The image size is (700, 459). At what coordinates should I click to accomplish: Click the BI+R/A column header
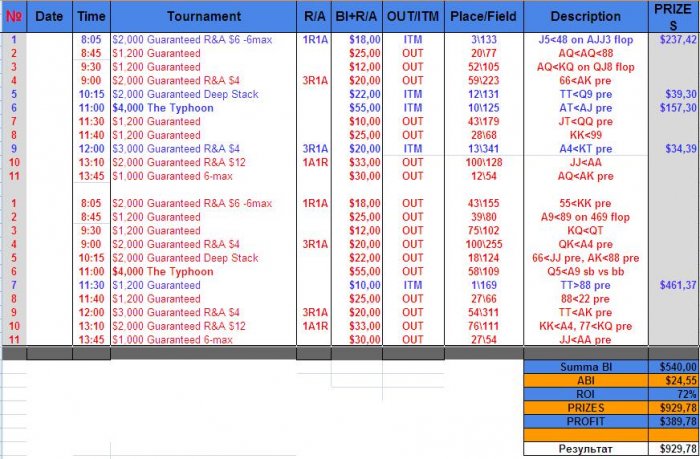(357, 17)
